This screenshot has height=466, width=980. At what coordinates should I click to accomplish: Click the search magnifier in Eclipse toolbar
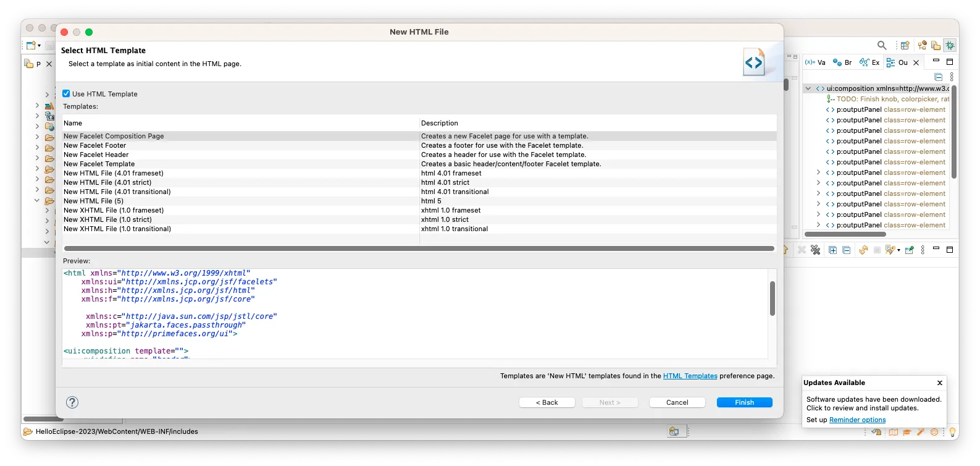tap(882, 45)
